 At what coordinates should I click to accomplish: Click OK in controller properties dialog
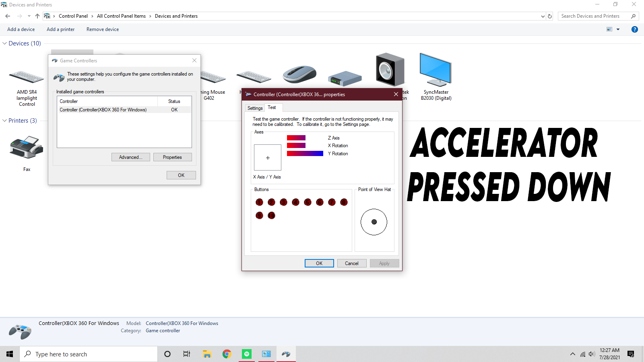pos(319,263)
